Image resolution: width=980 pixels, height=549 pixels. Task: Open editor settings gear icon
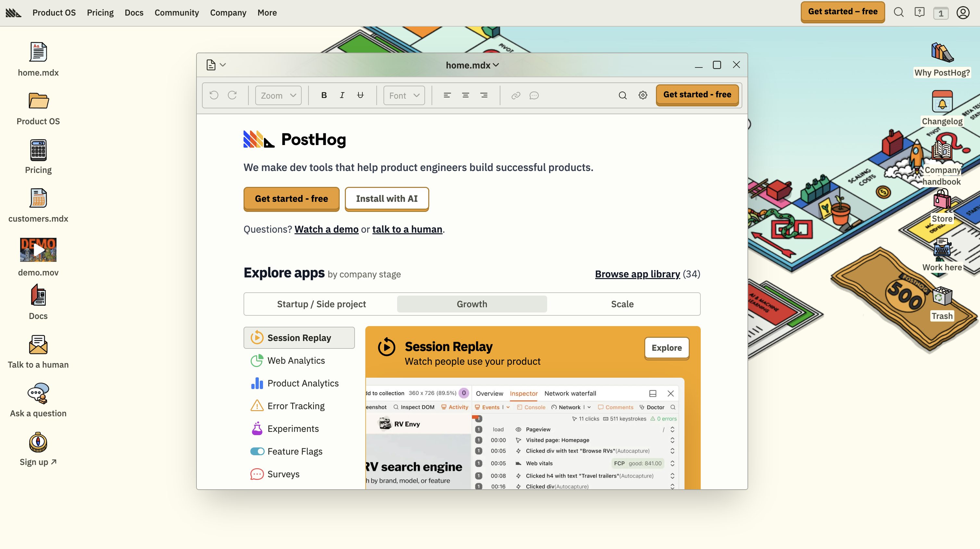tap(643, 95)
